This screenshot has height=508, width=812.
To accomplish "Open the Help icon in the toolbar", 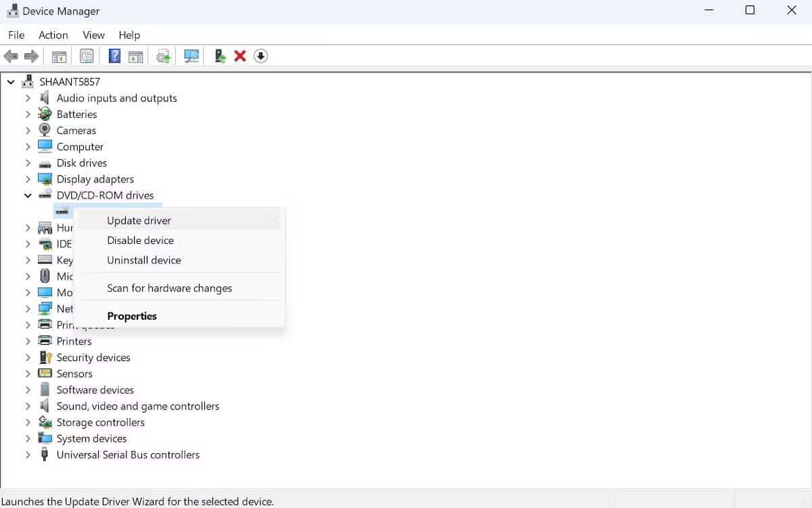I will click(x=114, y=56).
